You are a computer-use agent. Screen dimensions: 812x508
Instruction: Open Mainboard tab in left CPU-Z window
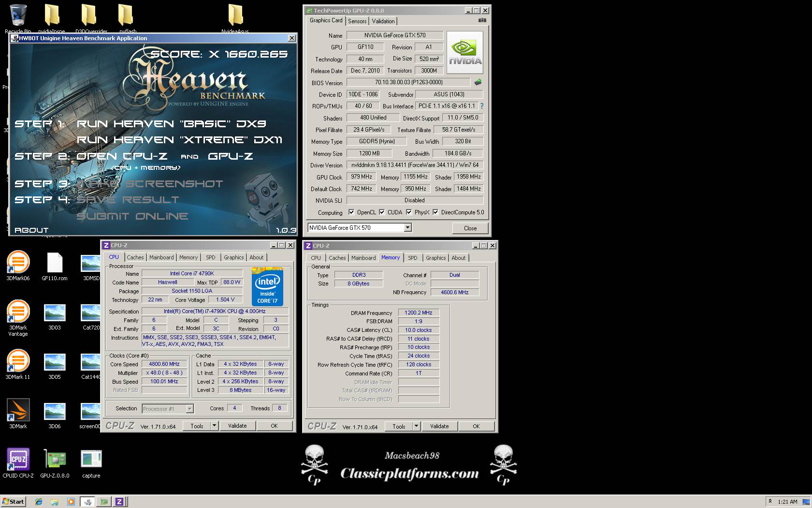(161, 257)
